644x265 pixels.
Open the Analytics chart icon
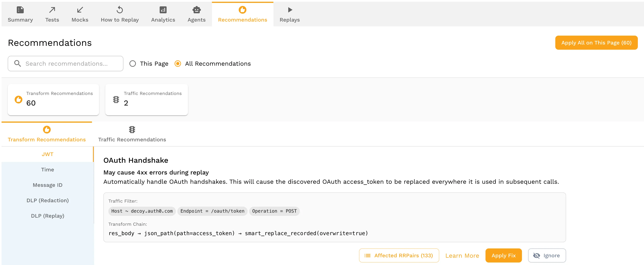point(163,10)
